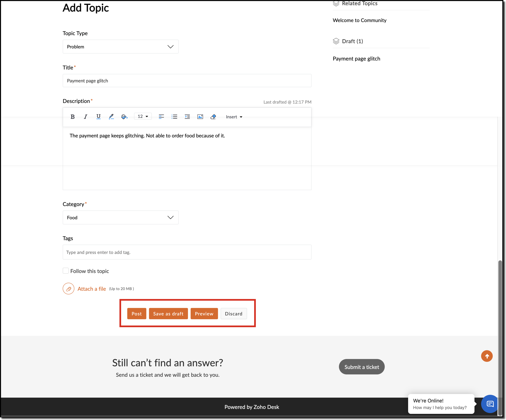Click the text alignment icon

161,117
